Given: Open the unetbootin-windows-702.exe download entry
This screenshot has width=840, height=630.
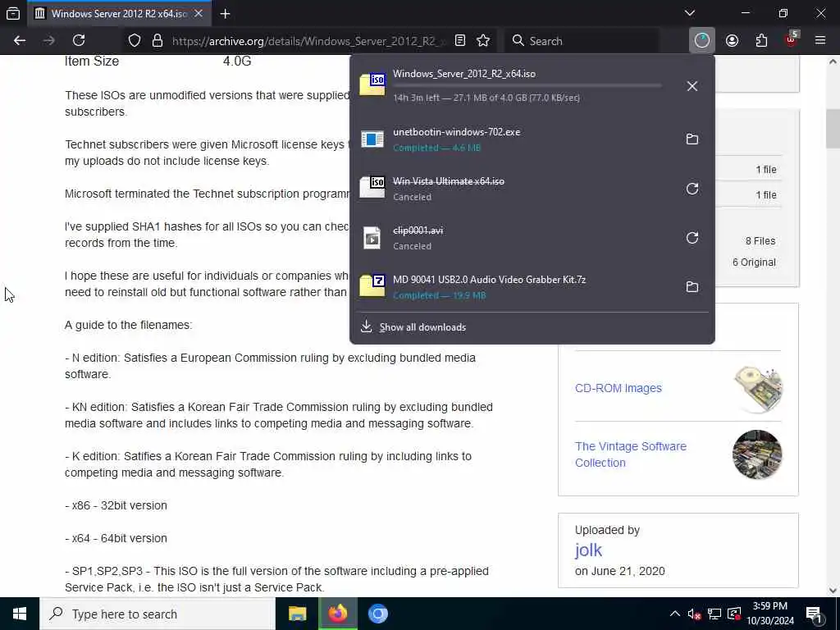Looking at the screenshot, I should 514,139.
